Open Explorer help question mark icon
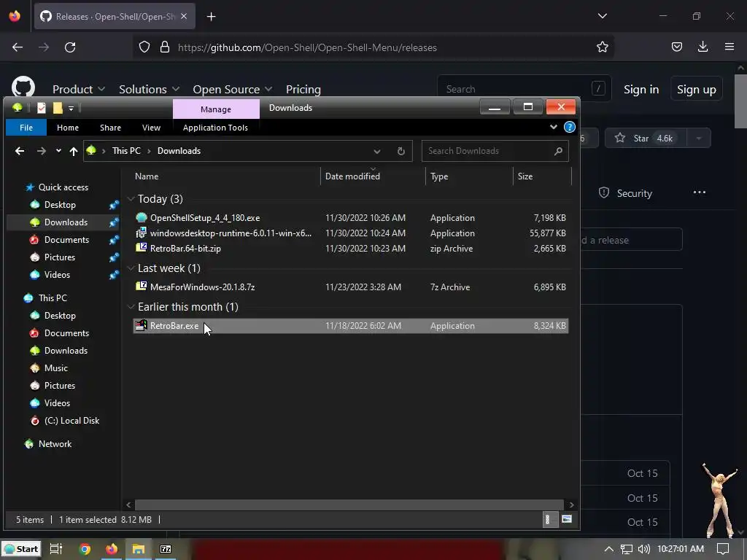747x560 pixels. (569, 127)
